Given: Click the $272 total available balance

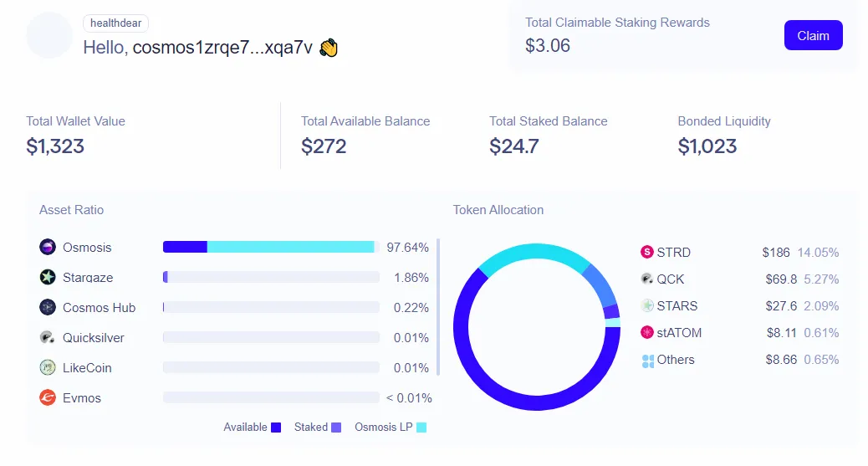Looking at the screenshot, I should click(324, 146).
